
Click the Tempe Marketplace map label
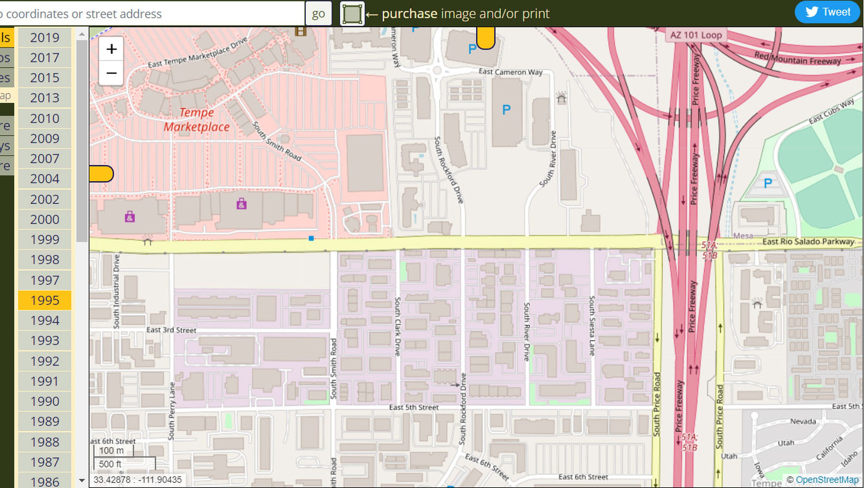pos(196,119)
